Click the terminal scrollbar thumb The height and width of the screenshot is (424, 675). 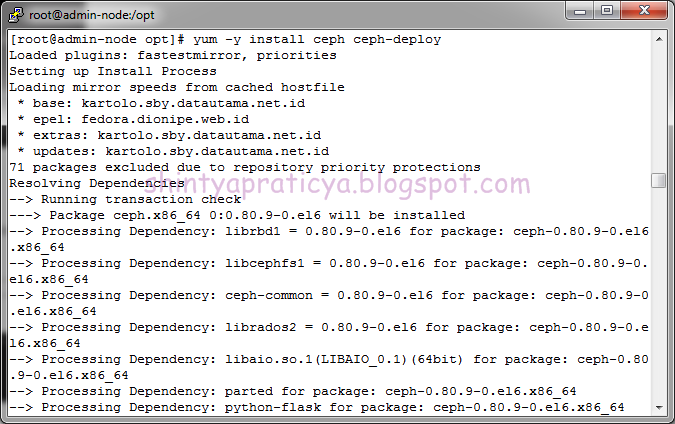coord(659,180)
